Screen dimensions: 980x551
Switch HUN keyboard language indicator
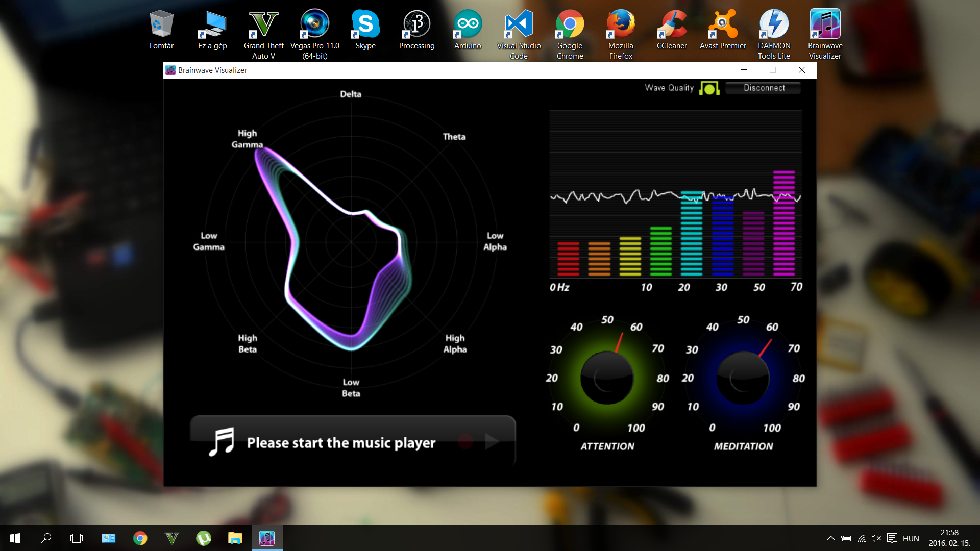(x=911, y=538)
